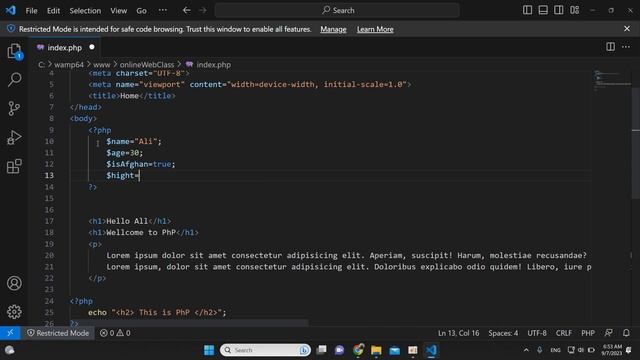Click Restricted Mode in status bar
The width and height of the screenshot is (640, 360).
[x=58, y=333]
